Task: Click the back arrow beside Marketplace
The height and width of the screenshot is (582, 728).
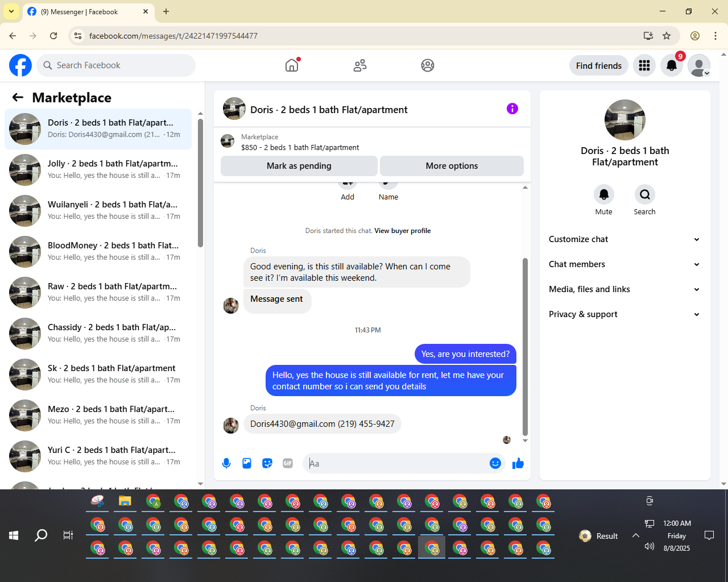Action: tap(18, 98)
